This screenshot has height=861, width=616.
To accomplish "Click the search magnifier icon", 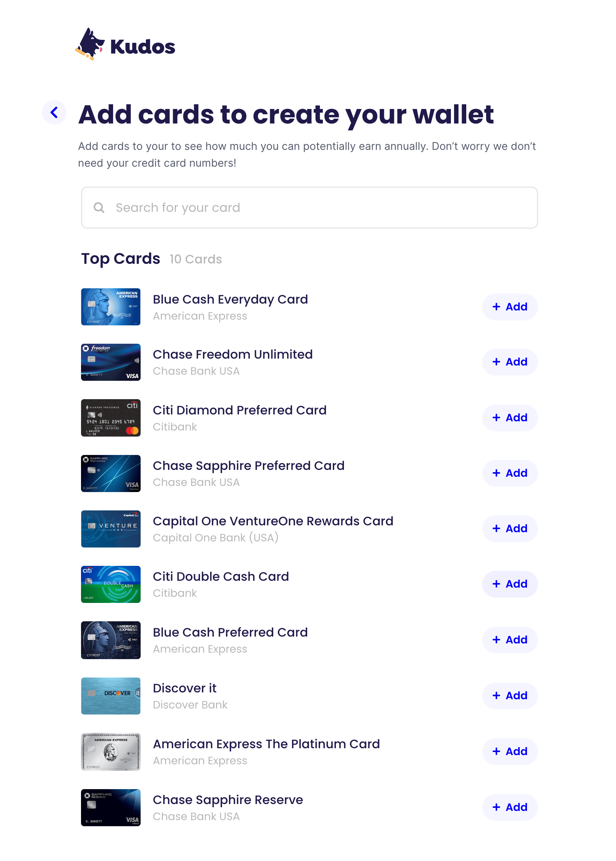I will 99,208.
